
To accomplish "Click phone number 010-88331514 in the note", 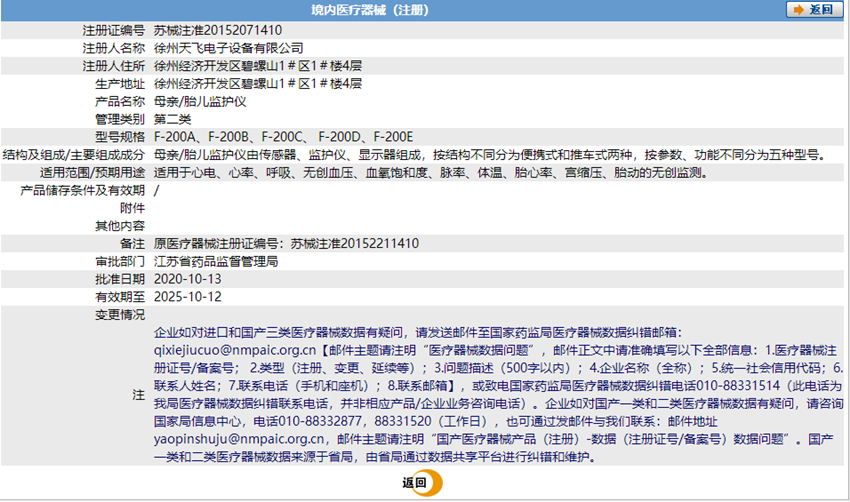I will pyautogui.click(x=738, y=386).
